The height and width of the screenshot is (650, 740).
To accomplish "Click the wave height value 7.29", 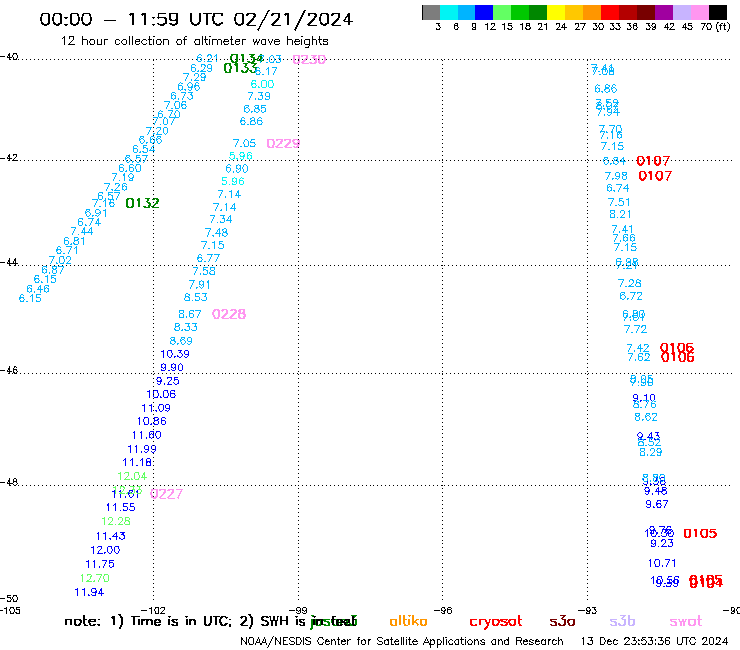I will click(x=194, y=77).
